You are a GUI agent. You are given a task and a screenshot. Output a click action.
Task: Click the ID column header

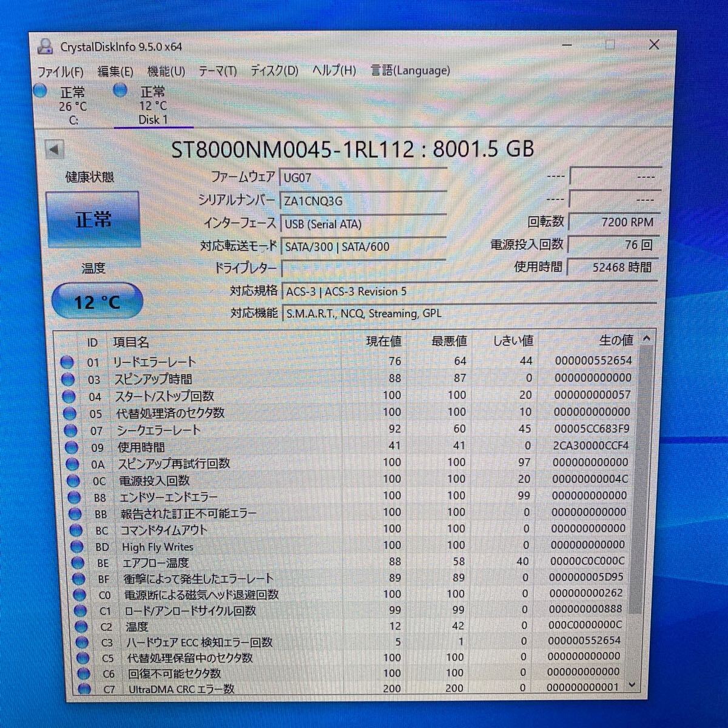[x=92, y=343]
